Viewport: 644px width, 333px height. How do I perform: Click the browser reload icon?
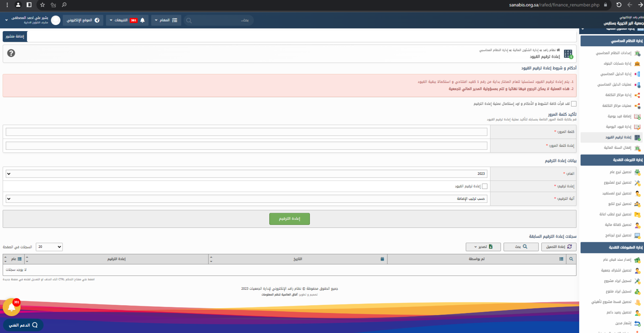click(x=619, y=5)
